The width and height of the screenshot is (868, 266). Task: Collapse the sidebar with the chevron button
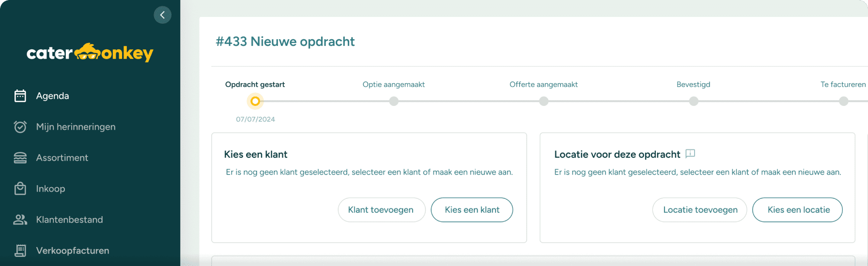(x=162, y=15)
